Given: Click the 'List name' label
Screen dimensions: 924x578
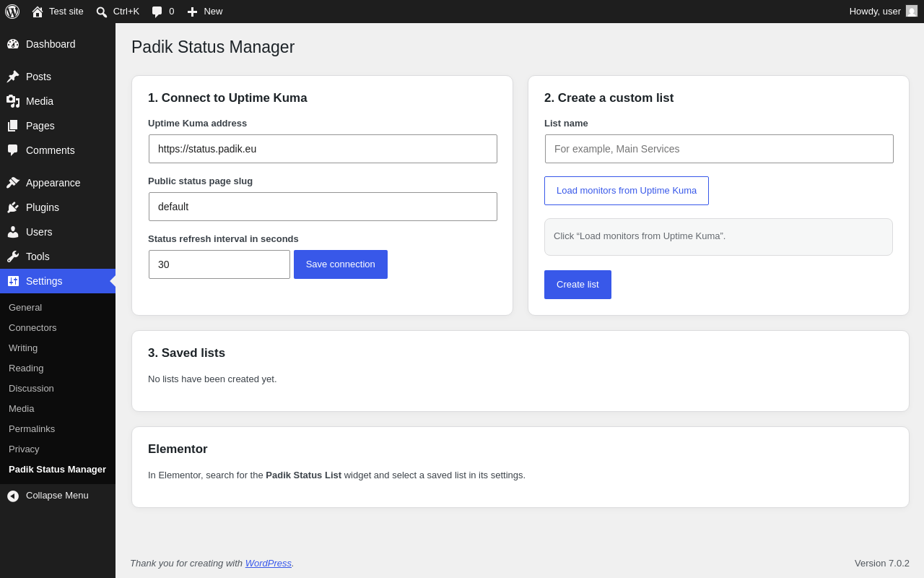Looking at the screenshot, I should [566, 124].
